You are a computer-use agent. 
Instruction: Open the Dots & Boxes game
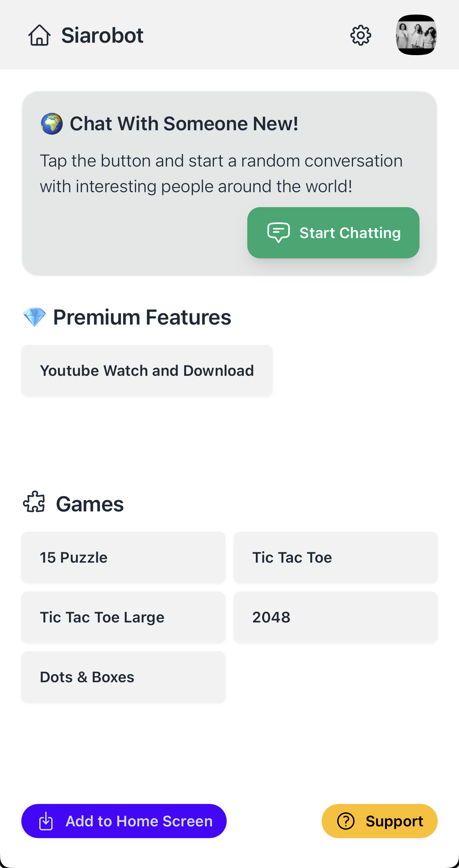[123, 677]
